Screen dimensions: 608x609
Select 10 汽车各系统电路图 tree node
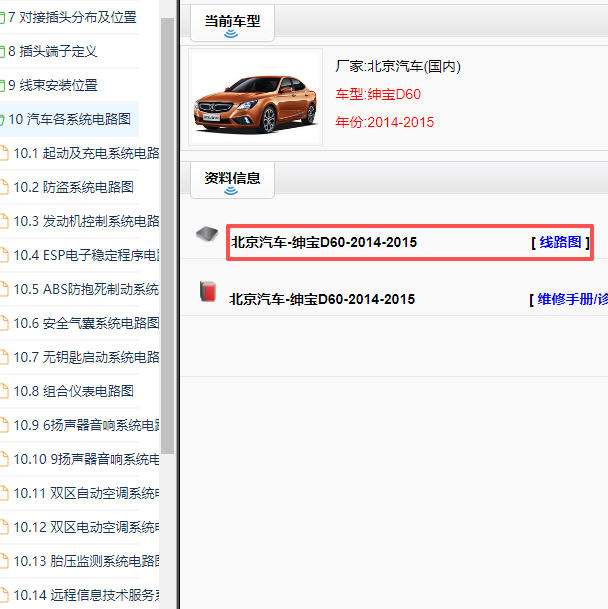pos(69,119)
